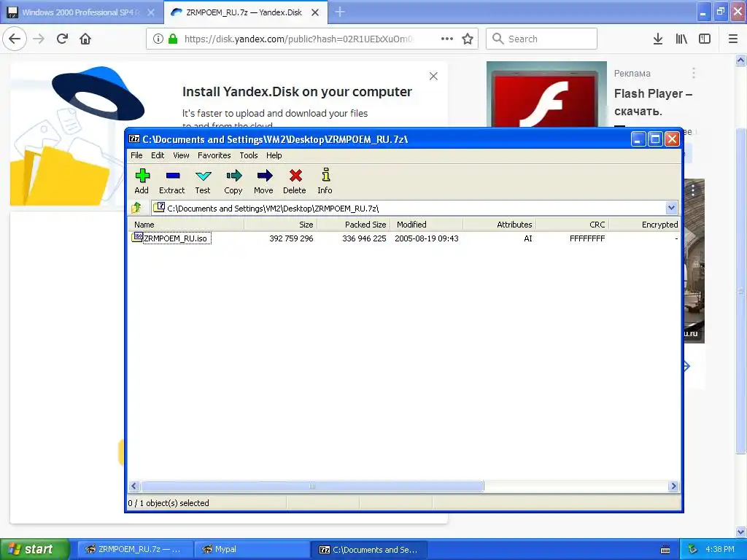Open page actions three-dot menu

[x=447, y=39]
